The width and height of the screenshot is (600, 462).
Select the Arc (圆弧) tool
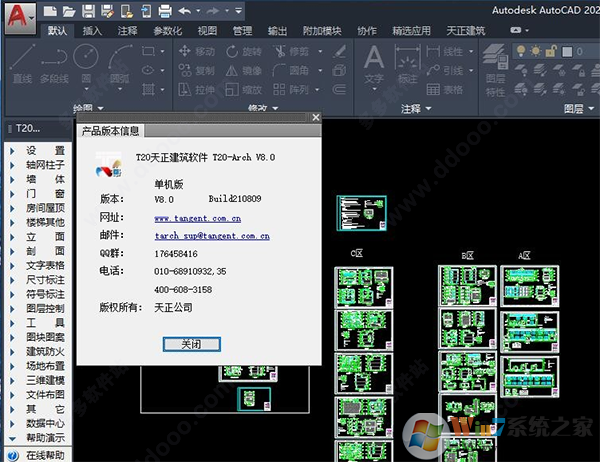(x=120, y=64)
